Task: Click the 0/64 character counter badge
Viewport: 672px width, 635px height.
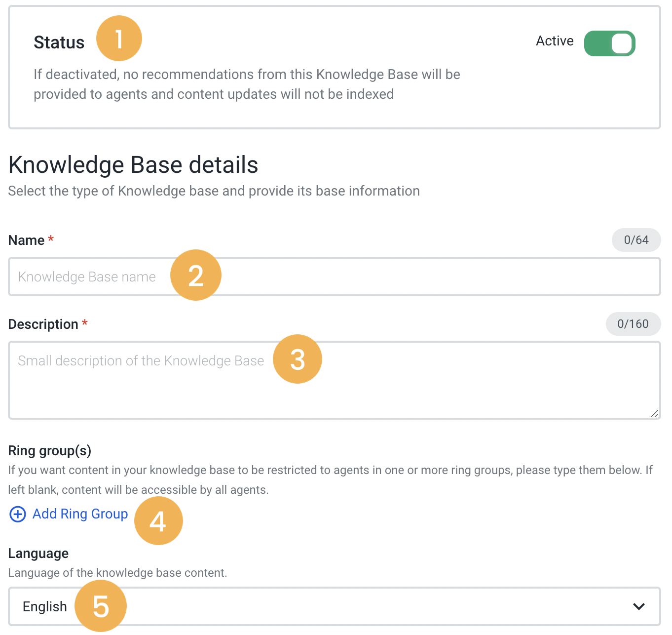Action: [x=636, y=240]
